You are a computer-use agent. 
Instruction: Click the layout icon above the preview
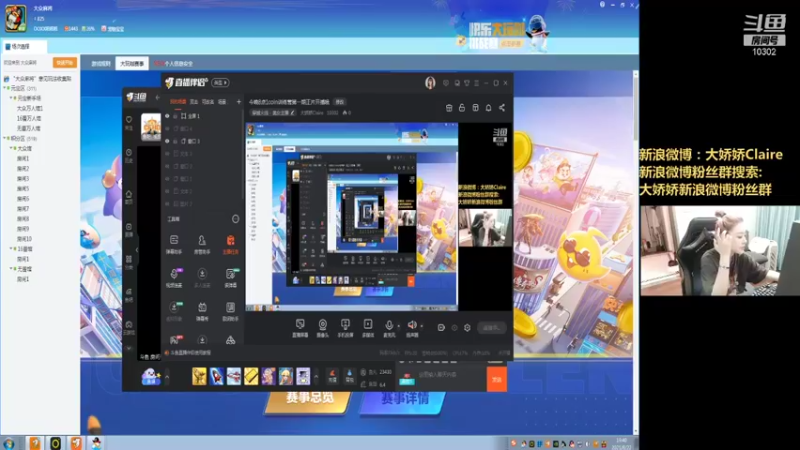(x=475, y=108)
